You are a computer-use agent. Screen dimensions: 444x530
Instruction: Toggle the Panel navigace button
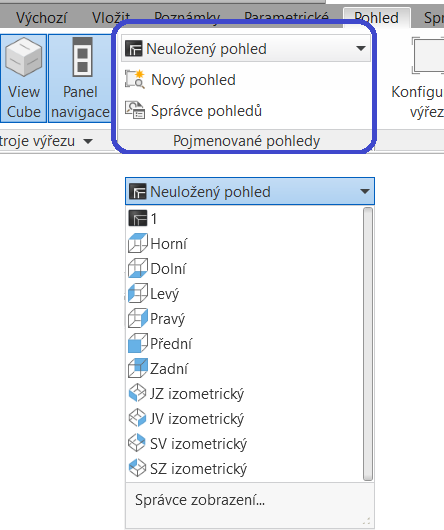click(x=80, y=78)
